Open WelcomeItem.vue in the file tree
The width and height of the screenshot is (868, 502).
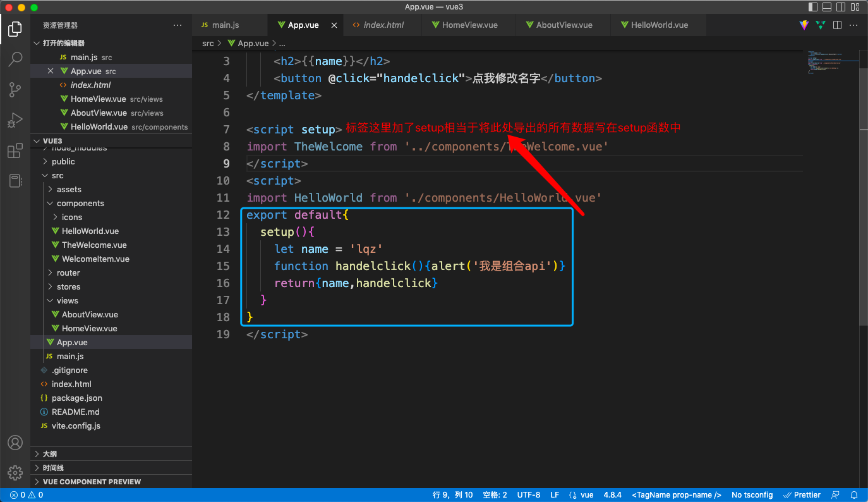point(111,259)
